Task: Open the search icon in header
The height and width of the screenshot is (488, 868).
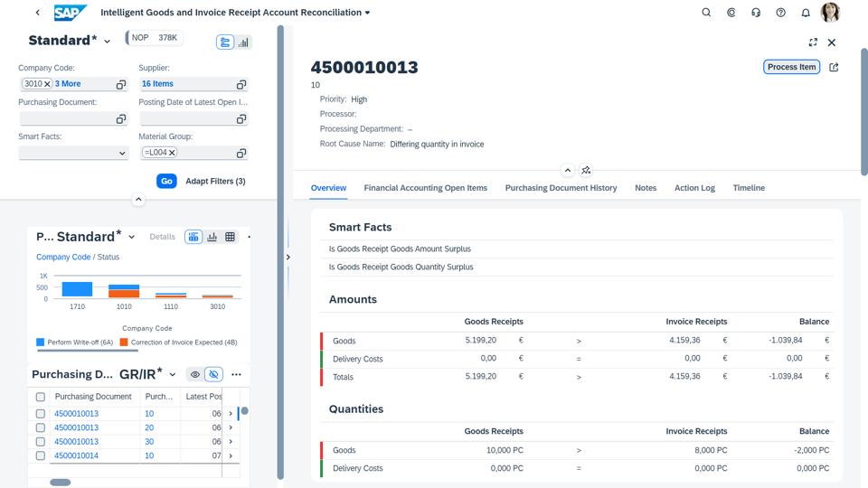Action: (x=706, y=12)
